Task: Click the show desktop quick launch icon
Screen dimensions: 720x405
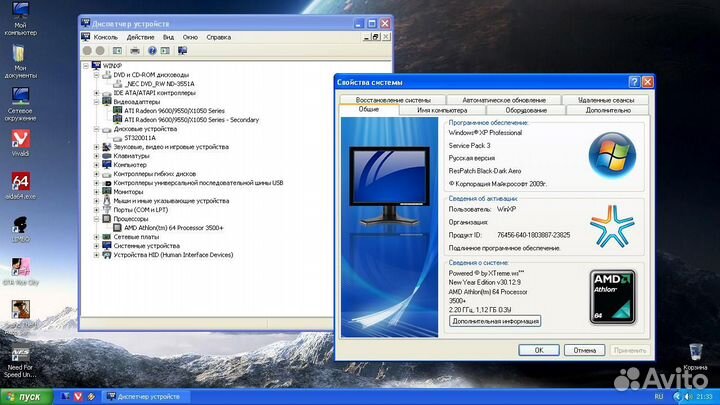Action: (x=66, y=396)
